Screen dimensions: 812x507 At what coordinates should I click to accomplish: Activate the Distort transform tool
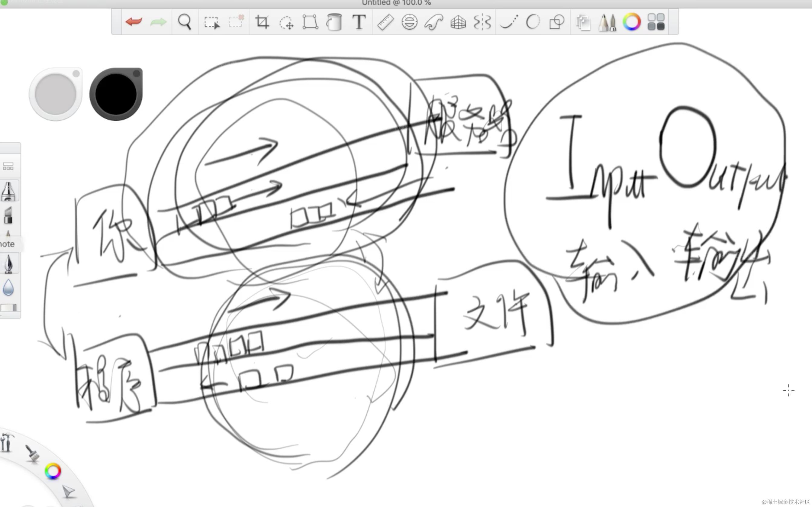310,22
